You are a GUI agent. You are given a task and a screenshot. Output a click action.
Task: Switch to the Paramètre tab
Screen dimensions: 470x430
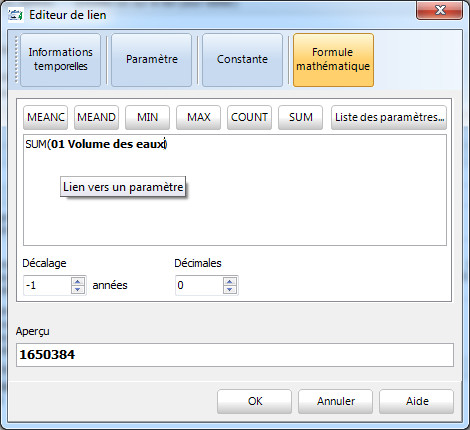(x=151, y=60)
